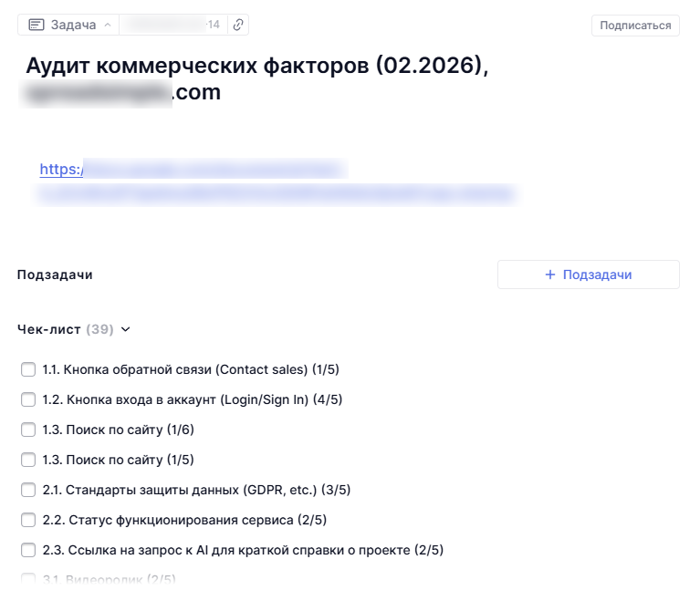Viewport: 700px width, 601px height.
Task: Click the "Подзадачи" section heading
Action: tap(55, 275)
